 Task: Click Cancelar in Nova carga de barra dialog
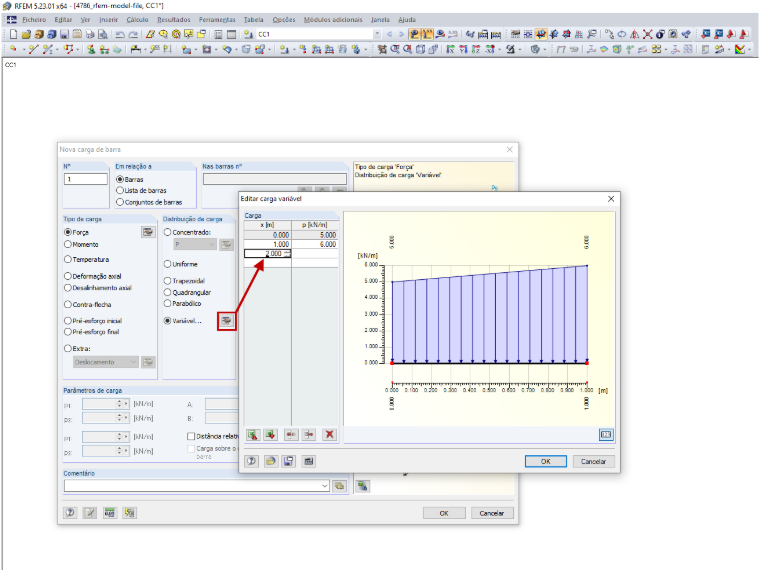coord(492,513)
